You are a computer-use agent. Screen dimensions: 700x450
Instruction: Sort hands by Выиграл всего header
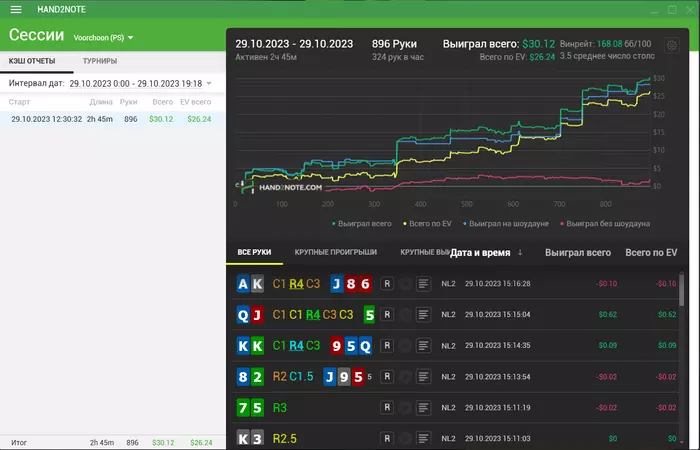pos(578,253)
